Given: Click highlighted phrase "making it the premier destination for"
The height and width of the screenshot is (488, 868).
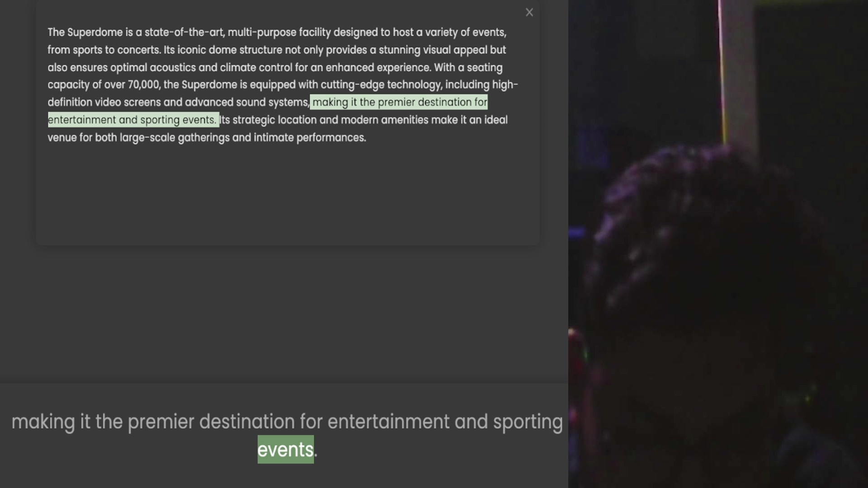Looking at the screenshot, I should coord(400,103).
